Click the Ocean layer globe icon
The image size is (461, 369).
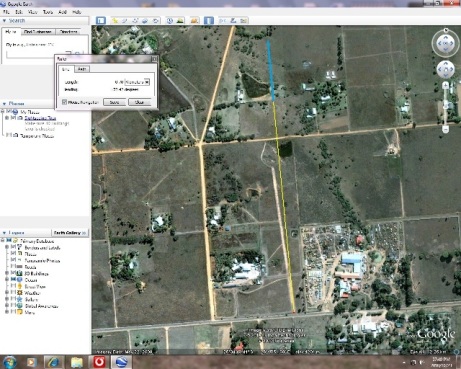20,280
